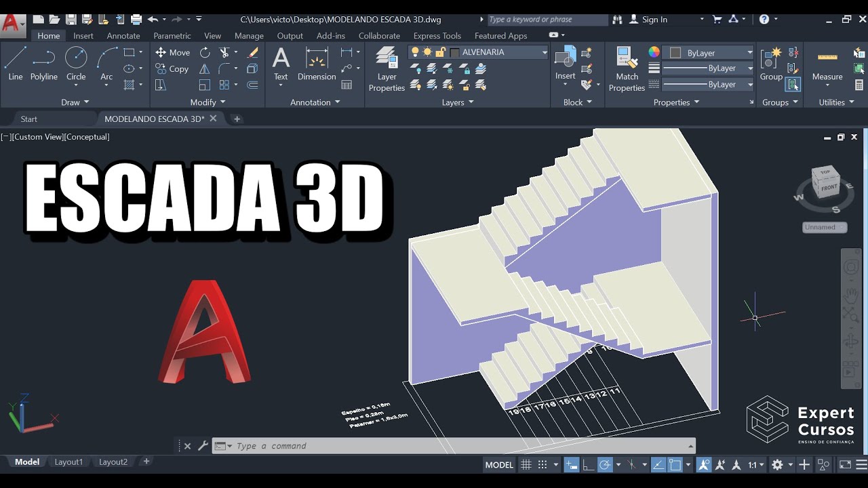Toggle snap mode dots in status bar
Viewport: 868px width, 488px height.
point(542,465)
